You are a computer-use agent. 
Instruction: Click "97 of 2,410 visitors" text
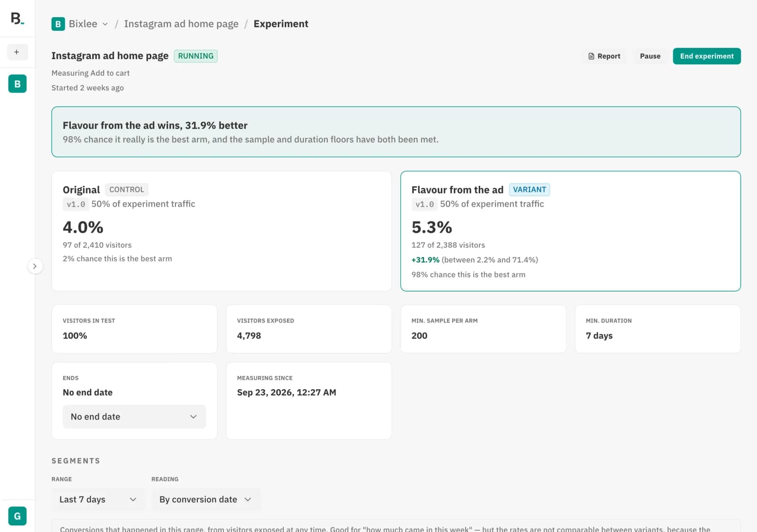click(x=97, y=245)
